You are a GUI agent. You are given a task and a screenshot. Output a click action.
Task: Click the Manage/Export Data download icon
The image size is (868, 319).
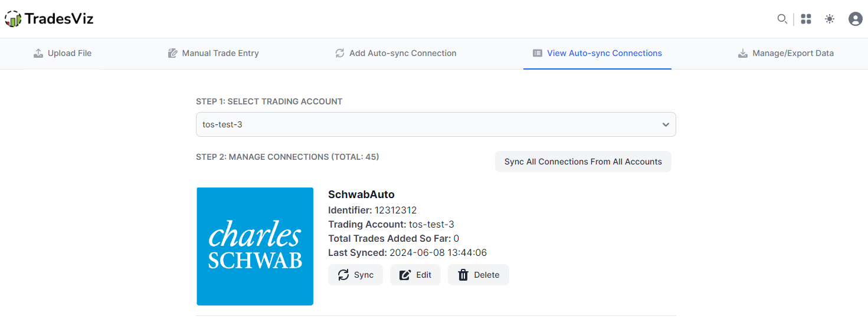click(x=743, y=53)
